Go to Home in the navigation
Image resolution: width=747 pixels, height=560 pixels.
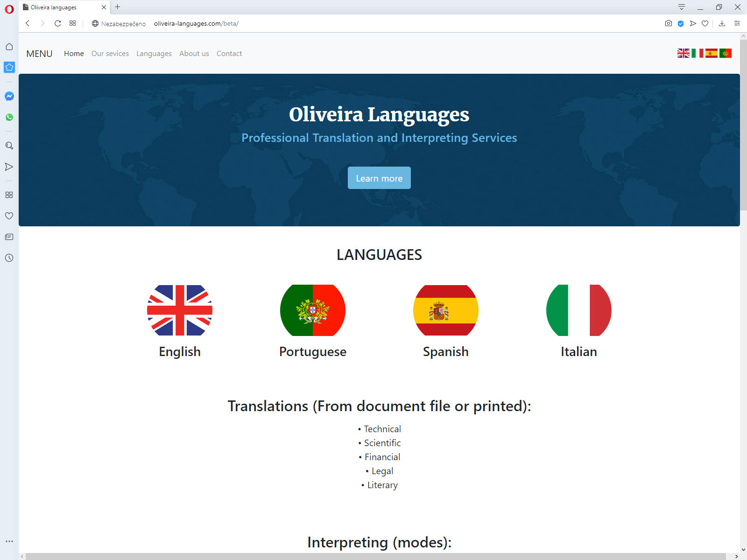coord(74,54)
